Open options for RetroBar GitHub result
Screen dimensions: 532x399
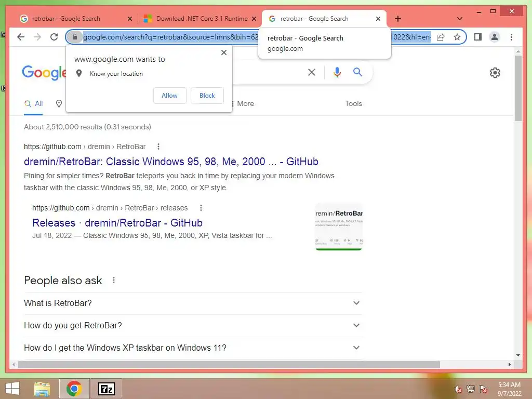click(x=158, y=147)
